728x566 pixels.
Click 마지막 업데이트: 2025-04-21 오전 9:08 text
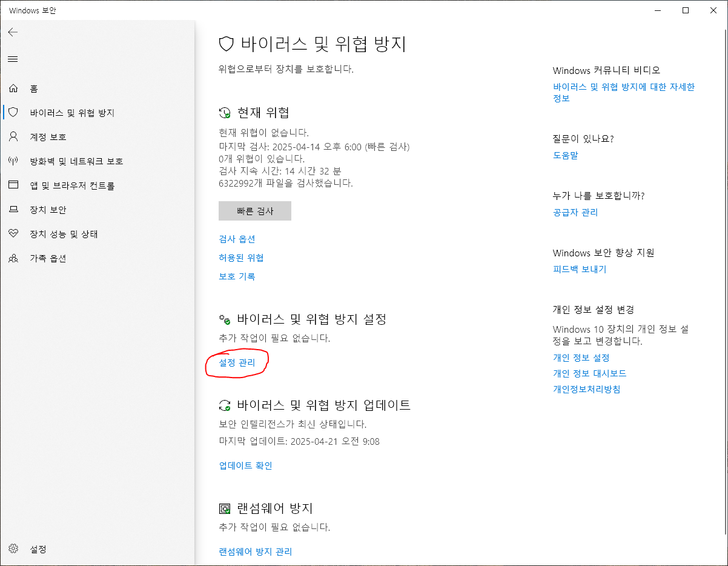click(299, 441)
